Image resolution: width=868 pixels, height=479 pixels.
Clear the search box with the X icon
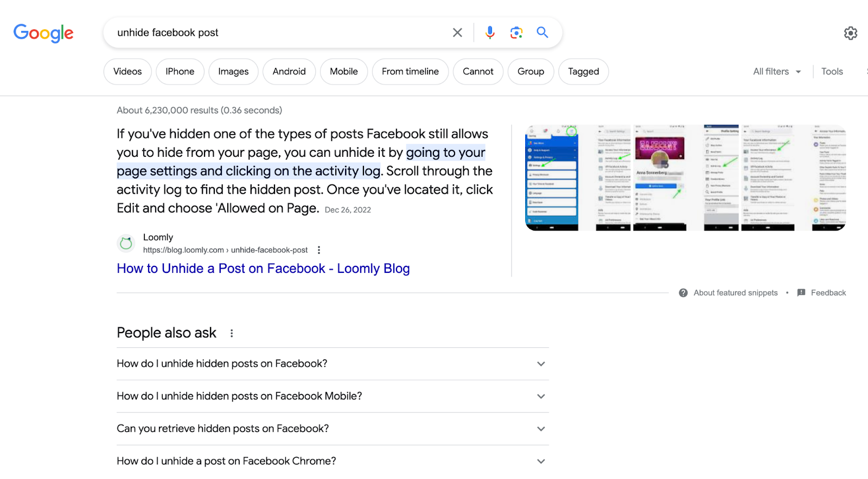pyautogui.click(x=457, y=33)
